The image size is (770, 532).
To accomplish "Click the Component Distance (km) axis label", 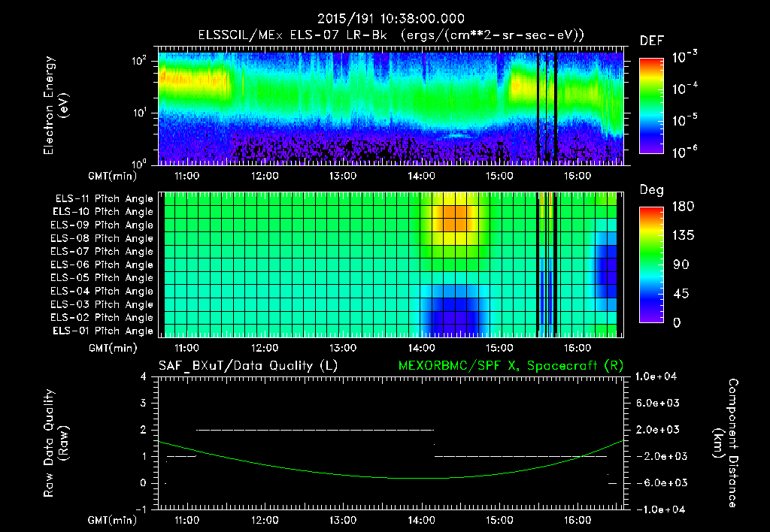I will (x=726, y=443).
